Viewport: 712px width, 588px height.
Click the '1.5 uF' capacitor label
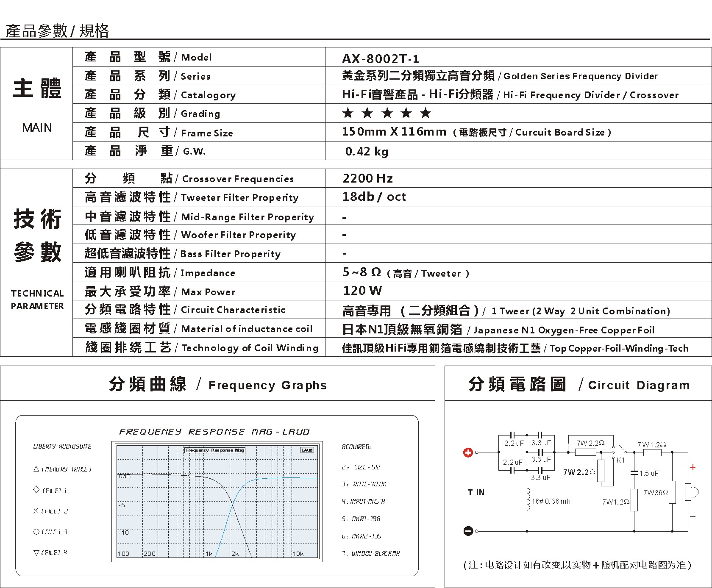649,473
